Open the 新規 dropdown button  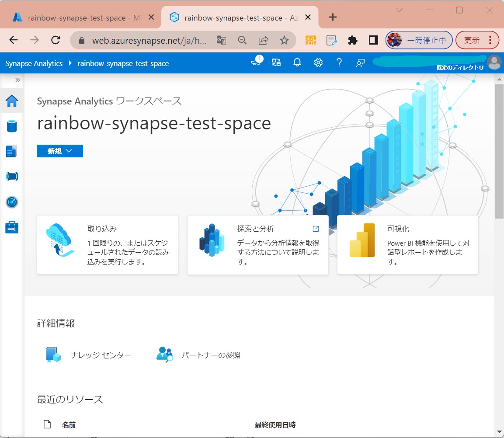click(60, 151)
